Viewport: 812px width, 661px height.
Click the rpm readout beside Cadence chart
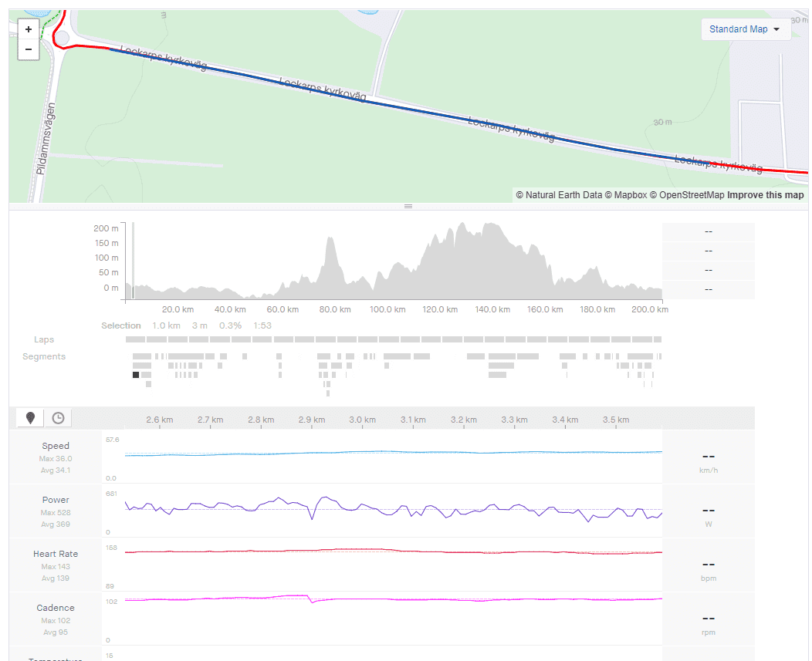pos(709,632)
